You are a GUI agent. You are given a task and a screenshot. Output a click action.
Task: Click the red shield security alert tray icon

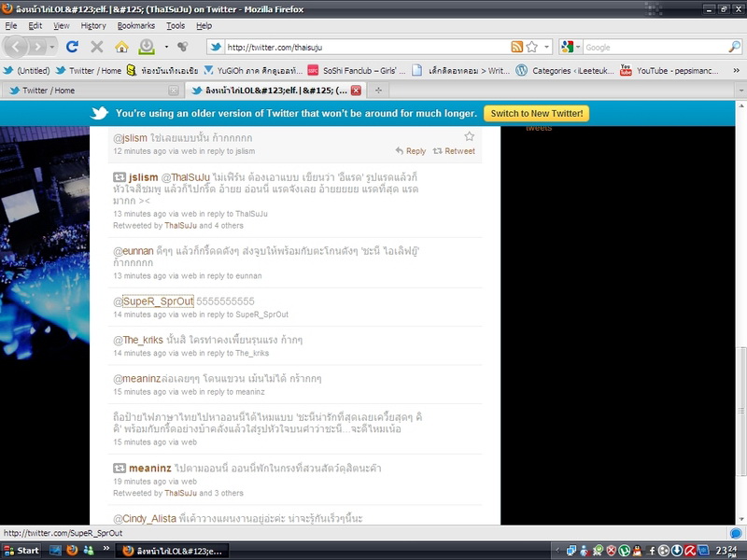tap(612, 551)
